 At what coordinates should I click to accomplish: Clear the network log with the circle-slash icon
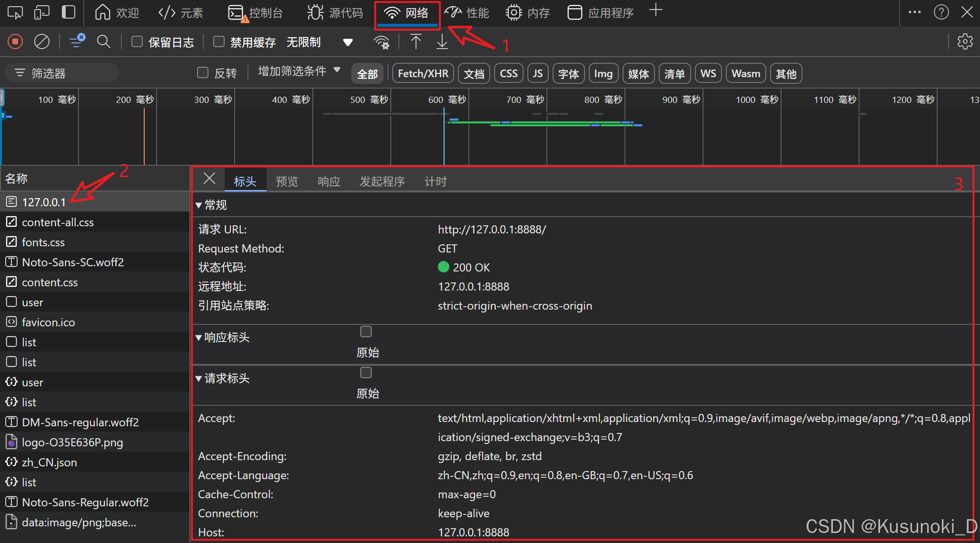point(42,42)
